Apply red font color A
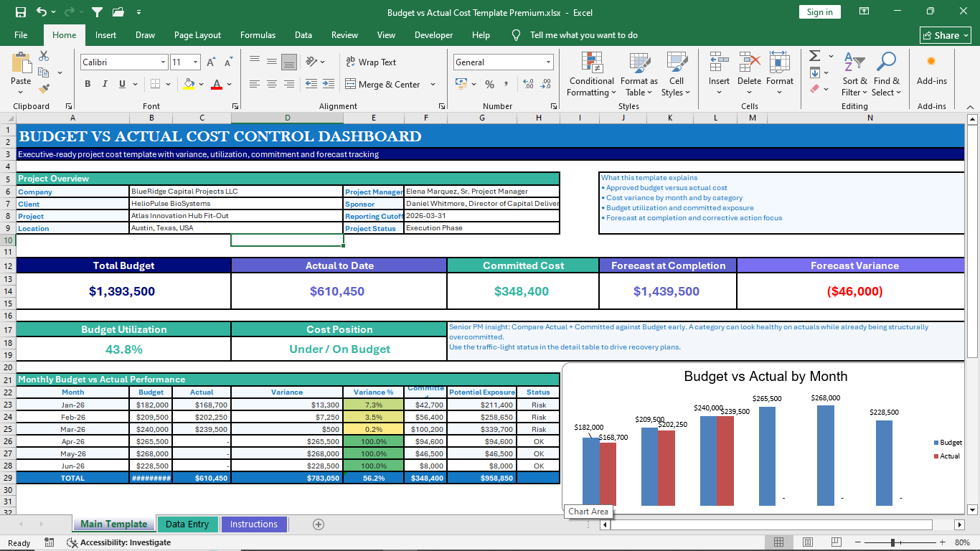This screenshot has height=551, width=980. (217, 84)
